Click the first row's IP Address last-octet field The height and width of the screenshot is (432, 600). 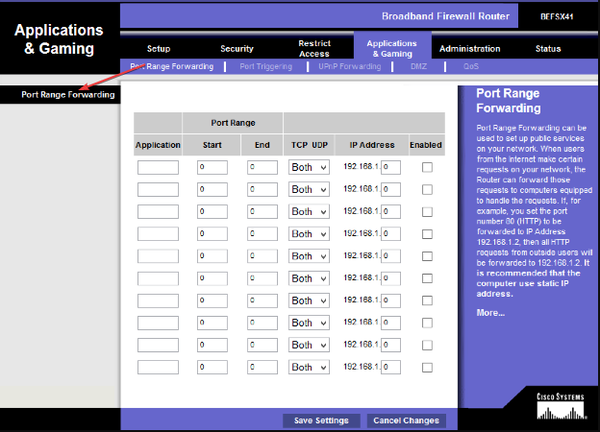click(391, 167)
